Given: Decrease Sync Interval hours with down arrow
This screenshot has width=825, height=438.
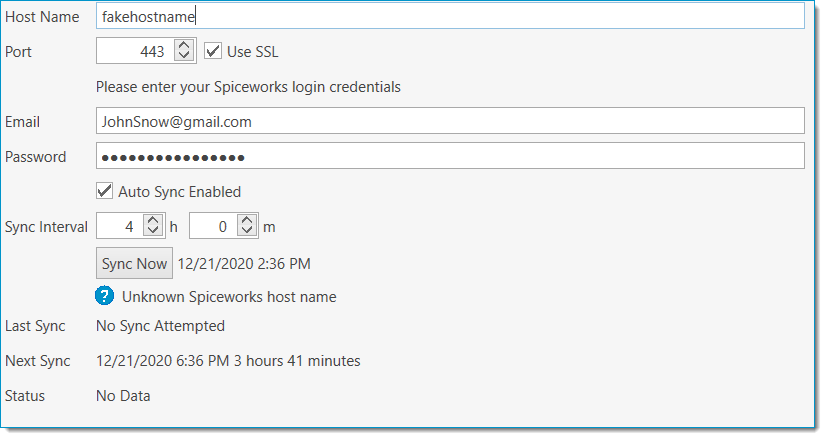Looking at the screenshot, I should tap(153, 231).
